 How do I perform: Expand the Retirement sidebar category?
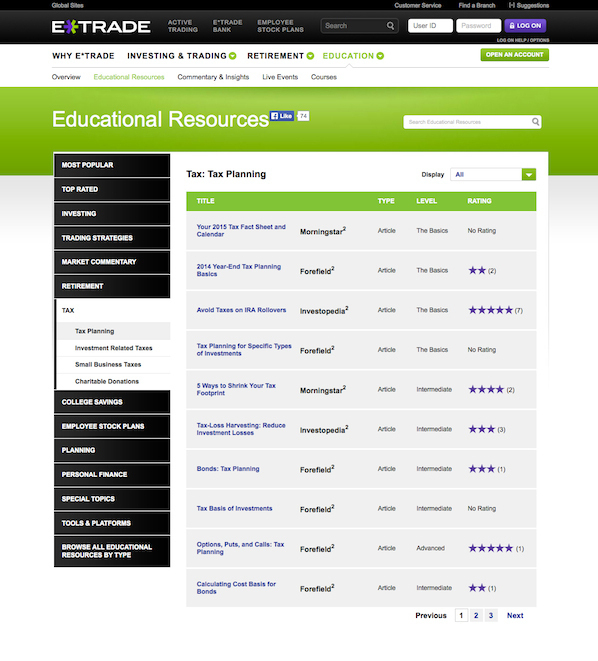click(112, 286)
